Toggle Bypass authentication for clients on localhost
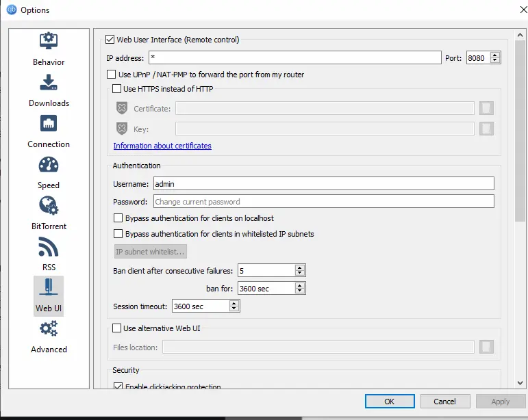The height and width of the screenshot is (420, 528). point(118,218)
